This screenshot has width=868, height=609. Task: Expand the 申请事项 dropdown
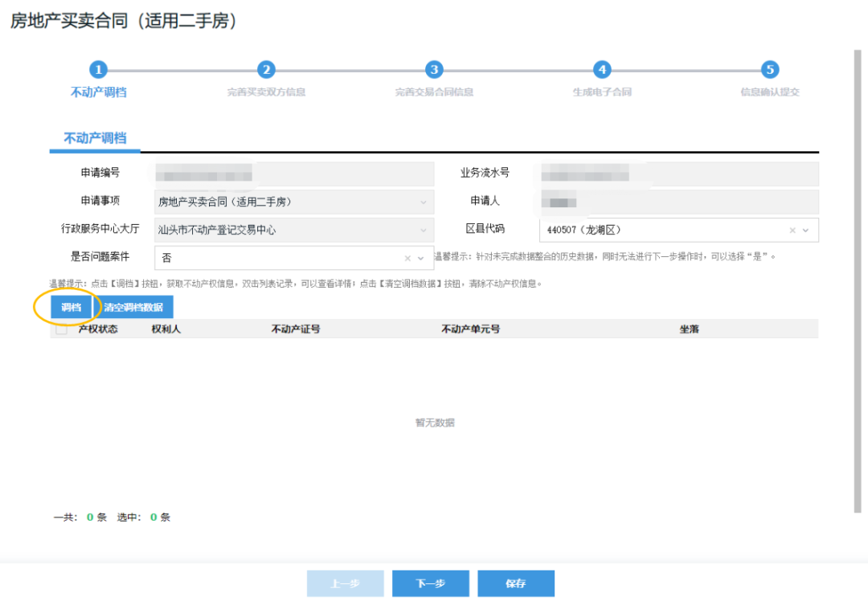[x=424, y=202]
